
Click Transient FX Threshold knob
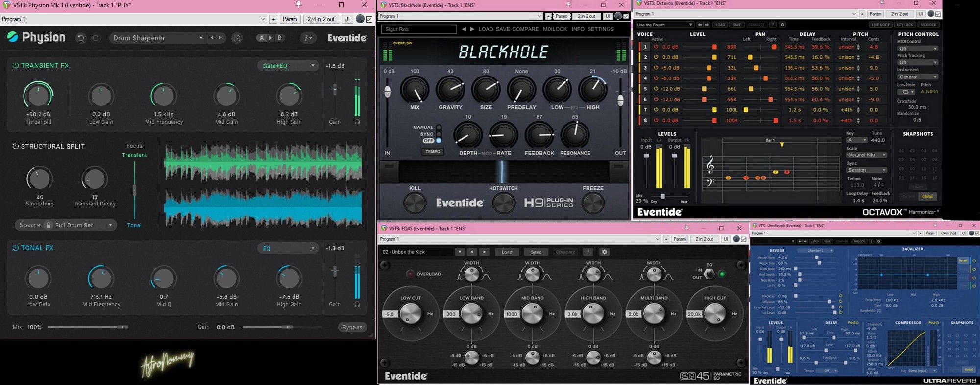tap(38, 96)
